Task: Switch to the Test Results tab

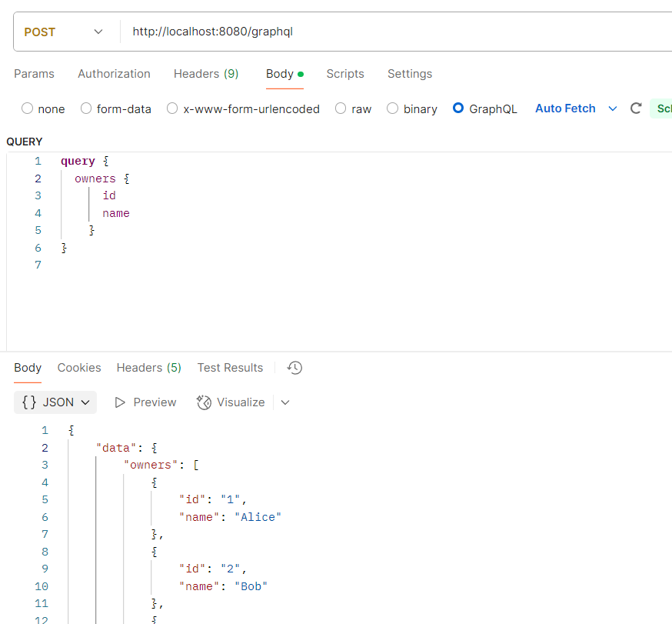Action: pos(230,368)
